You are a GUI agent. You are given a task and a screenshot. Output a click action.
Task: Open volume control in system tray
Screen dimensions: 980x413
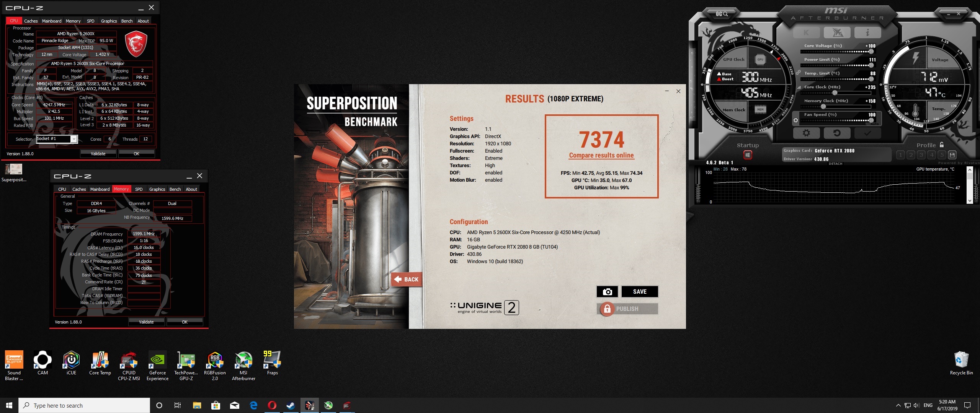click(916, 405)
